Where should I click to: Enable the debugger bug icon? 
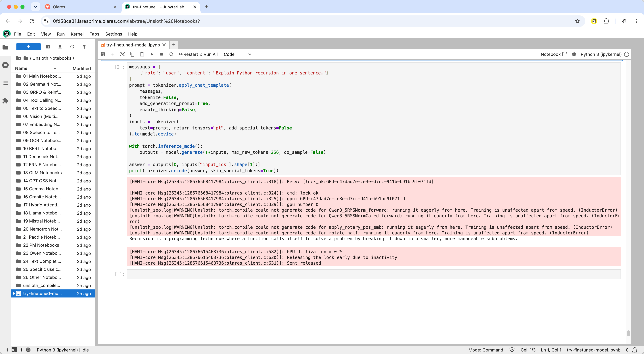click(574, 54)
